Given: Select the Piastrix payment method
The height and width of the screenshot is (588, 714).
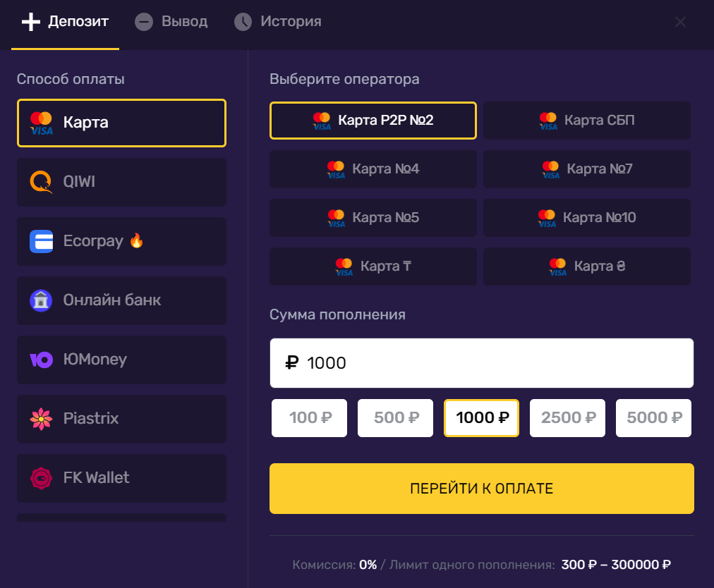Looking at the screenshot, I should tap(121, 419).
